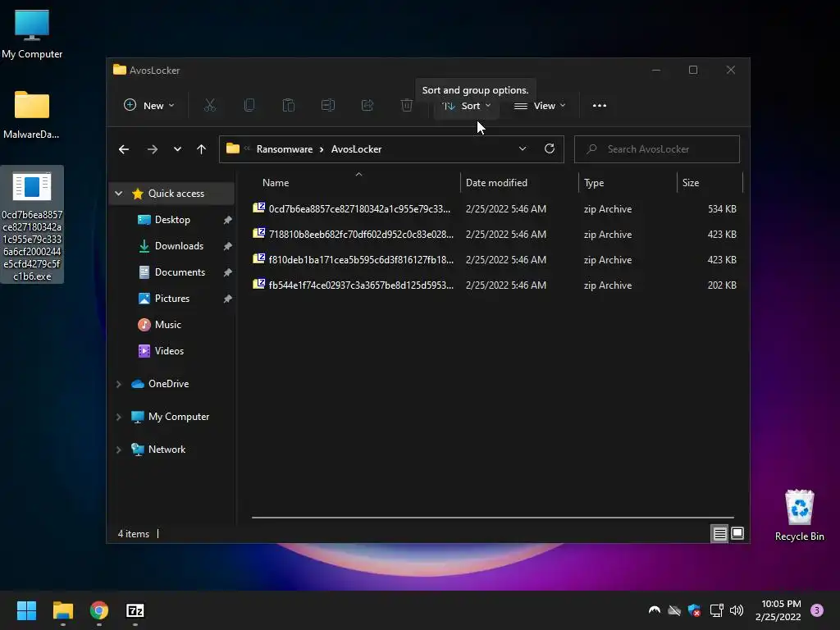Open 7-Zip from the taskbar
Viewport: 840px width, 630px height.
[135, 610]
